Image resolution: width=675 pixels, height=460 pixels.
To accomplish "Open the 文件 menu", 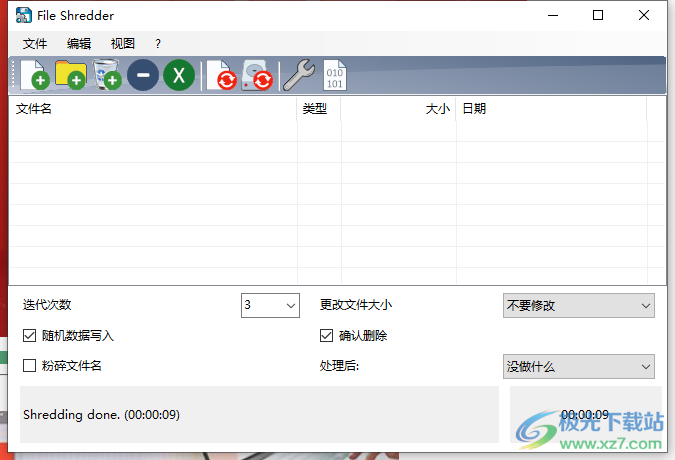I will pos(35,43).
